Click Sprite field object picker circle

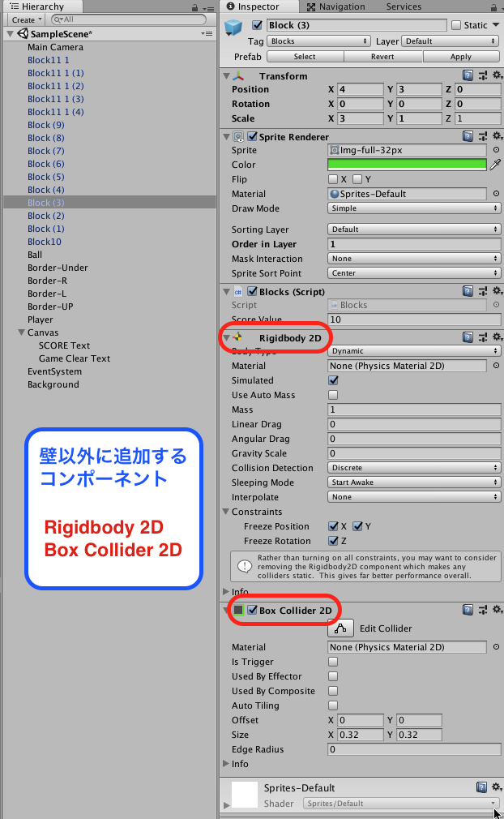tap(496, 150)
